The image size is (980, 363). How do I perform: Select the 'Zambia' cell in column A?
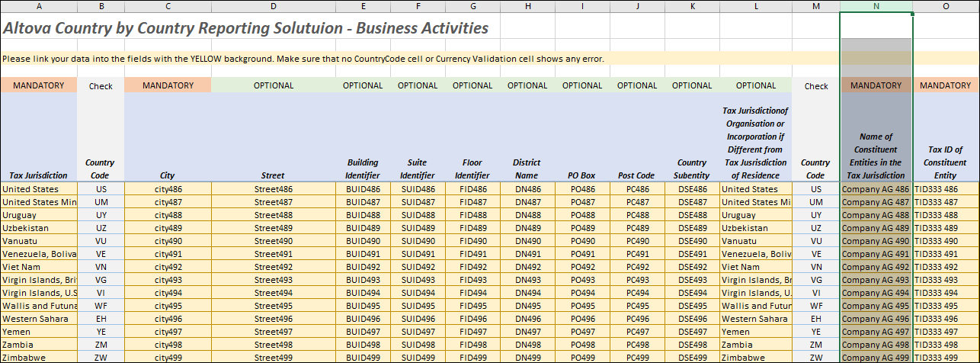point(38,345)
